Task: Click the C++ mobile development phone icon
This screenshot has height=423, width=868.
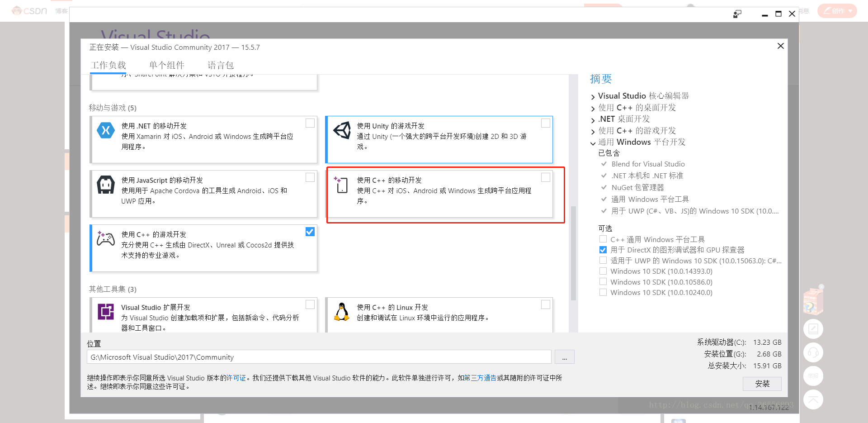Action: [x=341, y=185]
